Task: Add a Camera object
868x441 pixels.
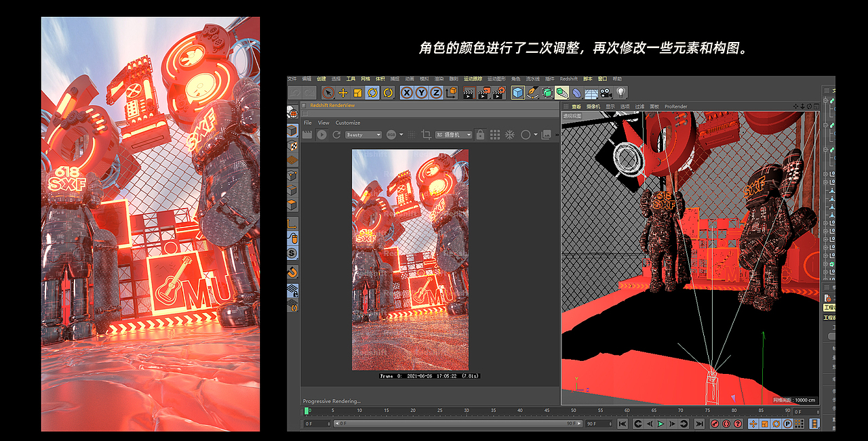Action: 606,93
